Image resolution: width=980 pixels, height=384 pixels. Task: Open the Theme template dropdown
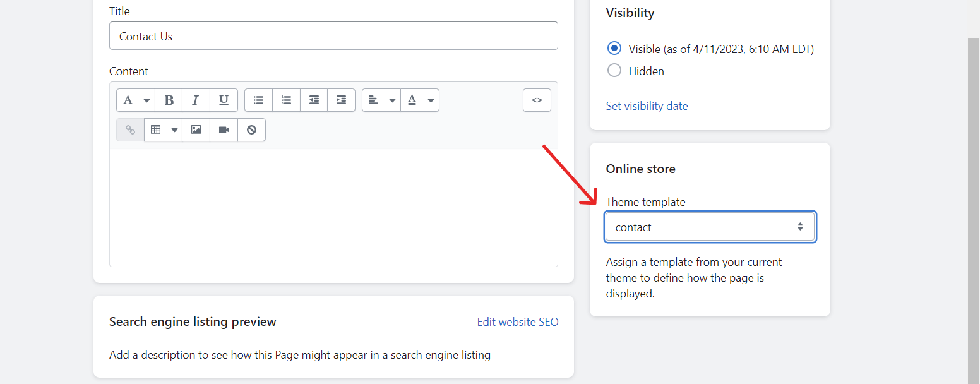point(710,226)
